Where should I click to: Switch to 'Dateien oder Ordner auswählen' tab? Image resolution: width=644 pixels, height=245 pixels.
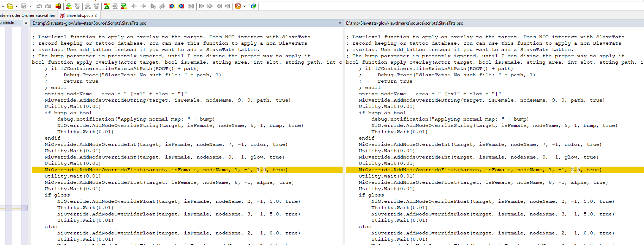click(27, 15)
